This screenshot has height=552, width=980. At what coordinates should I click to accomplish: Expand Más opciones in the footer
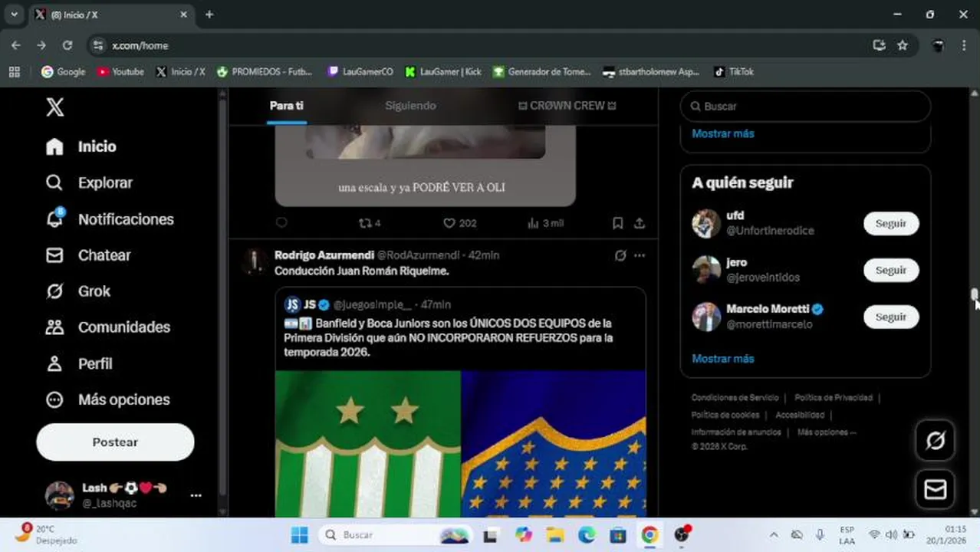point(827,432)
